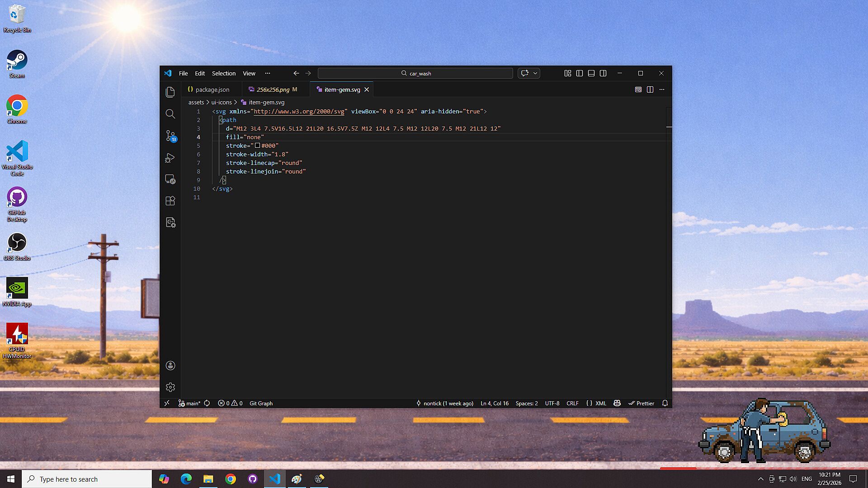The height and width of the screenshot is (488, 868).
Task: Open Source Control view with 13 badge
Action: point(170,136)
